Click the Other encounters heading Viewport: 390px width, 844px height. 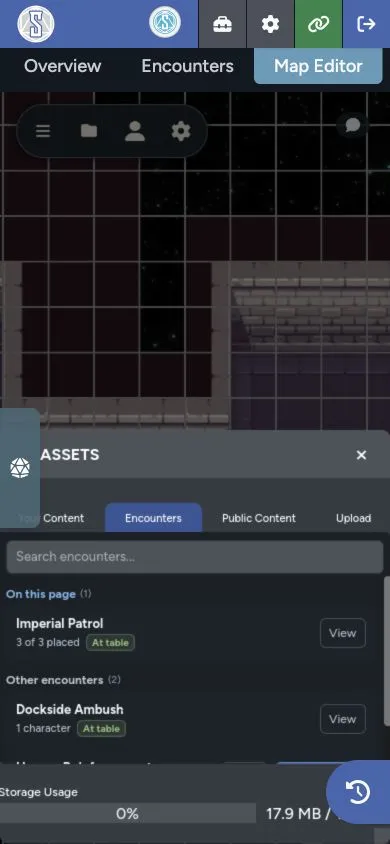coord(54,680)
